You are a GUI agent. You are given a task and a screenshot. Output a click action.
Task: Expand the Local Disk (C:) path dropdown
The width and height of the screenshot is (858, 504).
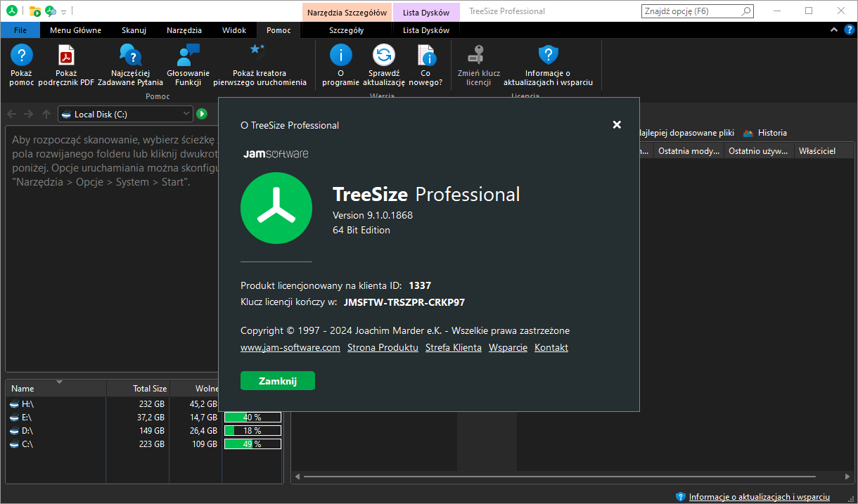186,113
